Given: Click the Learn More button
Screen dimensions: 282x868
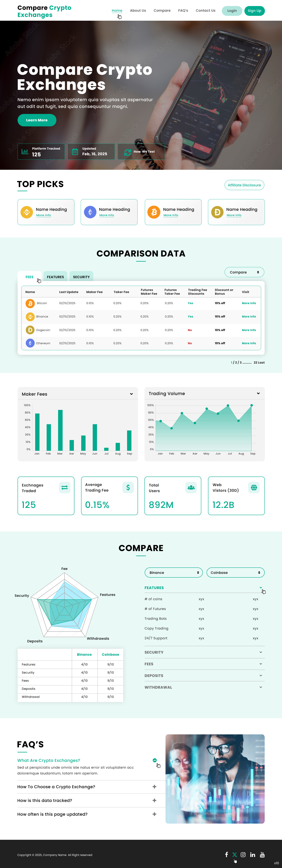Looking at the screenshot, I should click(37, 120).
